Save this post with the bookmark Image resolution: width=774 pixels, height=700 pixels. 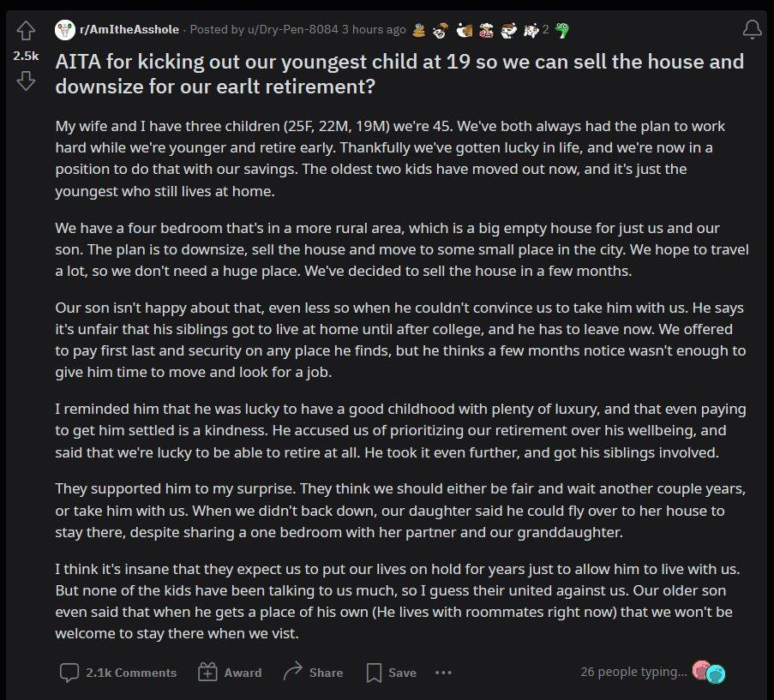pyautogui.click(x=391, y=673)
